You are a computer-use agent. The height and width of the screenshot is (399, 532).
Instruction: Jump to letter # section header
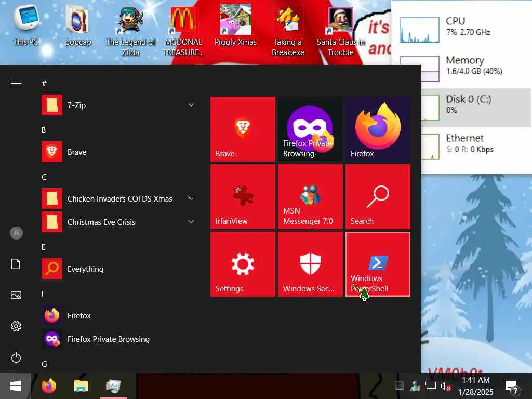44,84
